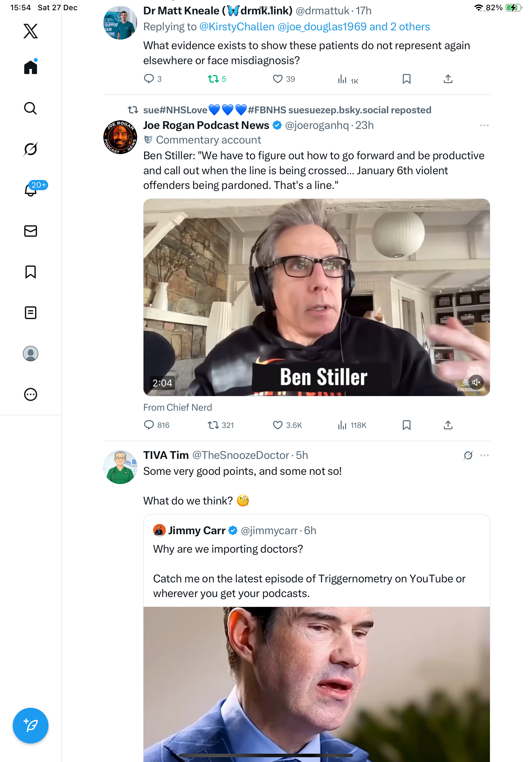Like the Ben Stiller post

tap(277, 425)
